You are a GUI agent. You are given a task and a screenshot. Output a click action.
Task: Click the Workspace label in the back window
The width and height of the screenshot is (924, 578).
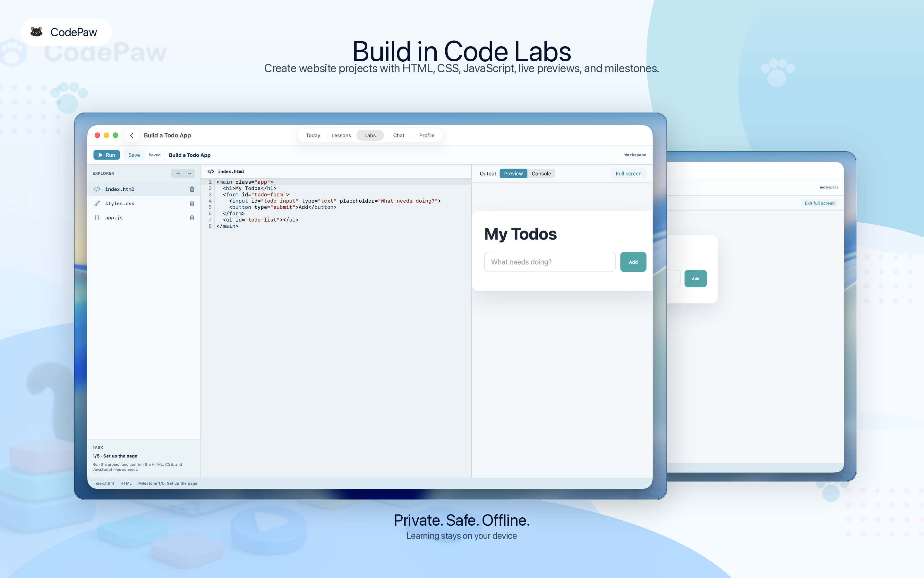click(829, 187)
